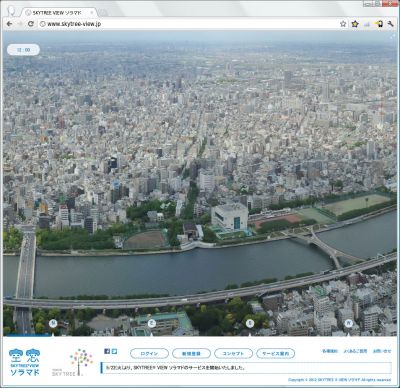Select the SKYTREE VIEW ソラマド tab
The width and height of the screenshot is (400, 388).
[x=59, y=13]
